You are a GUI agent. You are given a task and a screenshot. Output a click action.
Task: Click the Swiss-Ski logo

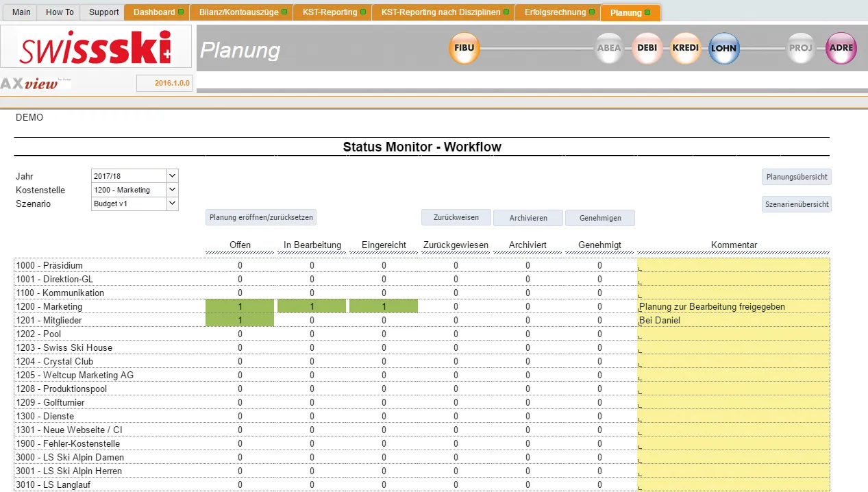96,48
